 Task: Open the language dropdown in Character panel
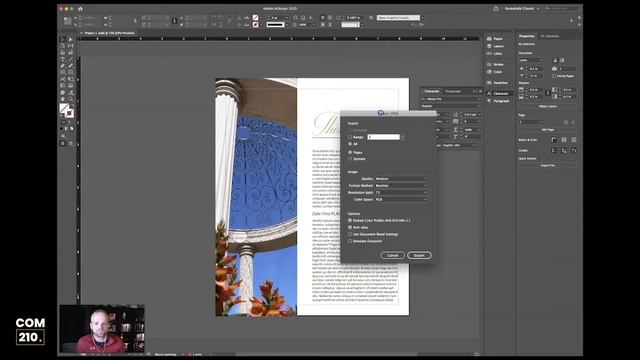(x=458, y=145)
